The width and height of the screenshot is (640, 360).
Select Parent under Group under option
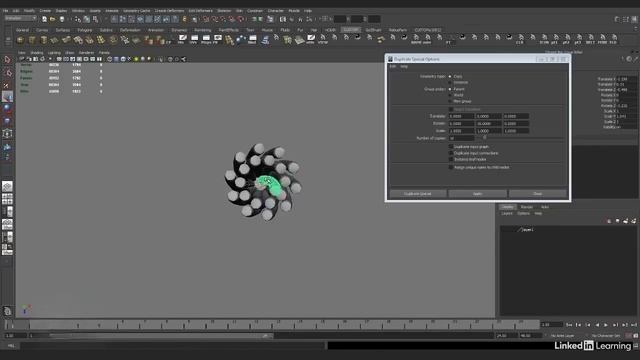[x=450, y=89]
